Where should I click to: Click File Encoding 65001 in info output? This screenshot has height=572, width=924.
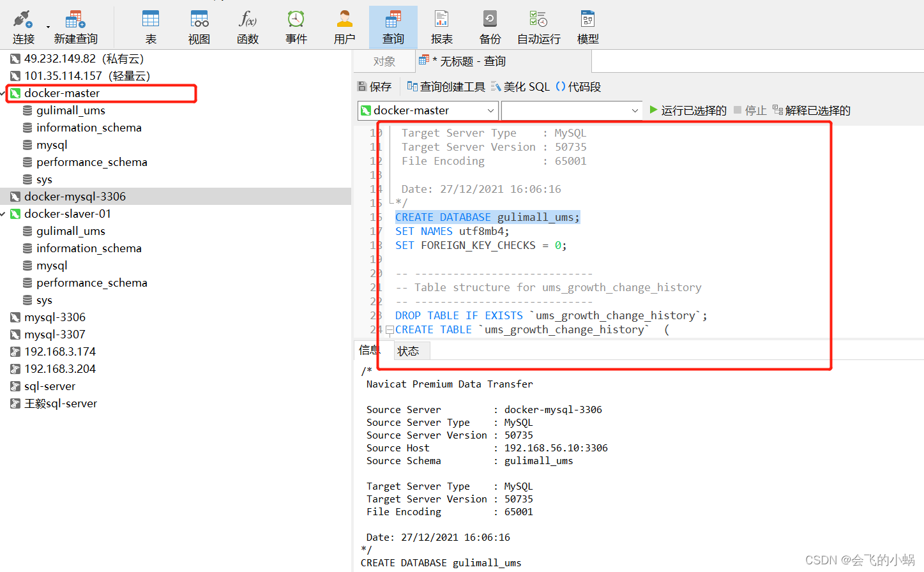point(450,512)
